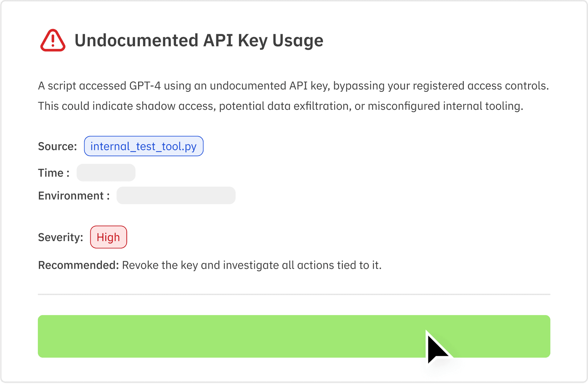This screenshot has width=588, height=390.
Task: Click the red warning triangle icon
Action: 53,40
